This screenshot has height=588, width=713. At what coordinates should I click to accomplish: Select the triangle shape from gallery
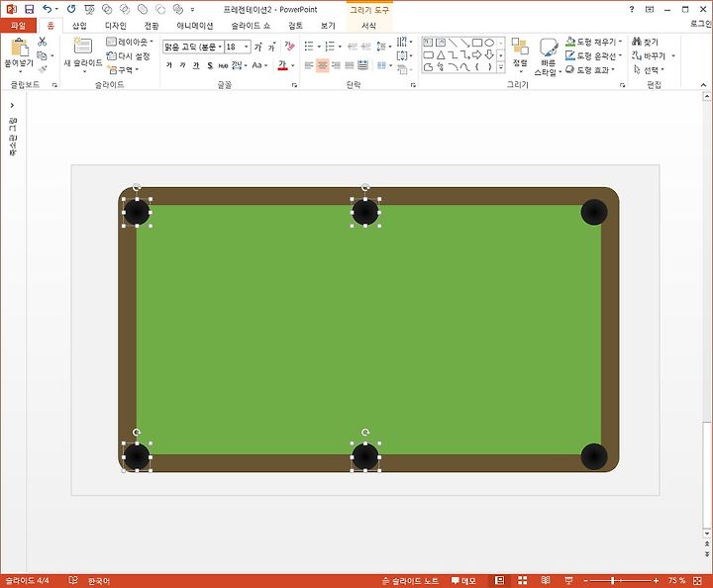point(441,55)
